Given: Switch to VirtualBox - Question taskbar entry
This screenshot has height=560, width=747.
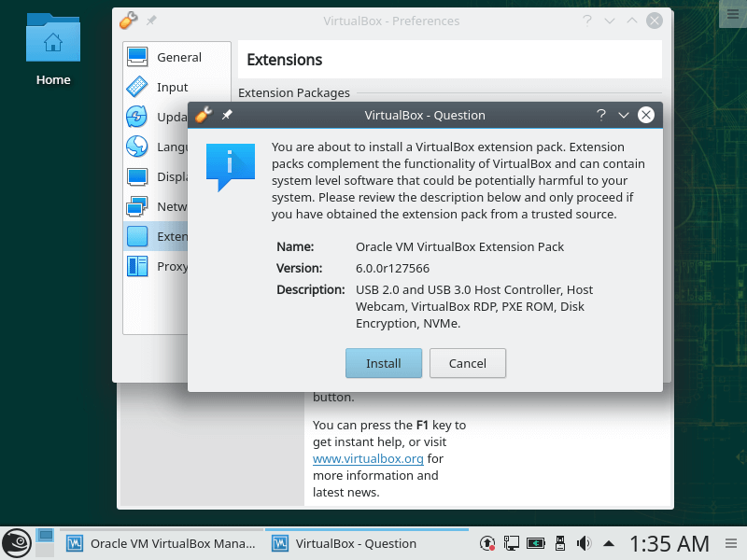Looking at the screenshot, I should [367, 543].
